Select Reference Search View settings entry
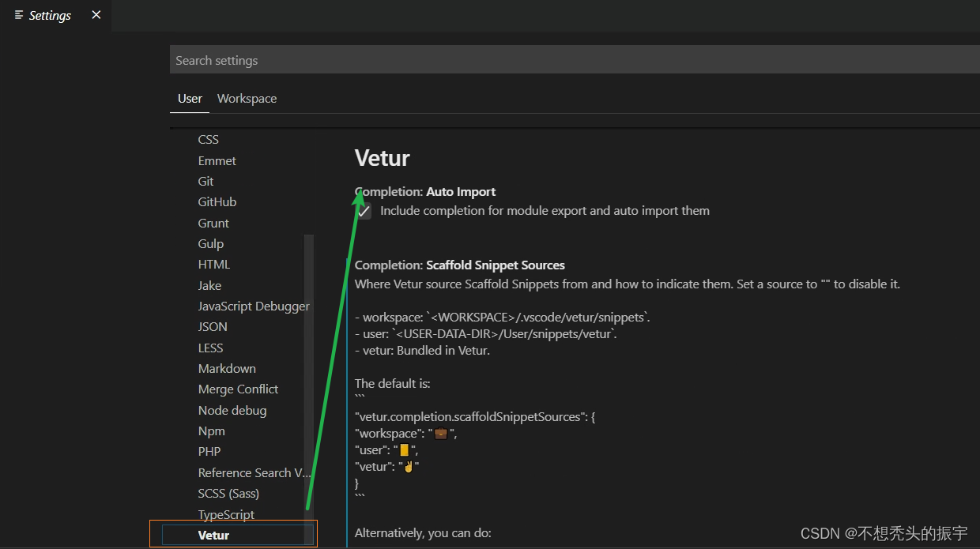The height and width of the screenshot is (549, 980). tap(254, 472)
